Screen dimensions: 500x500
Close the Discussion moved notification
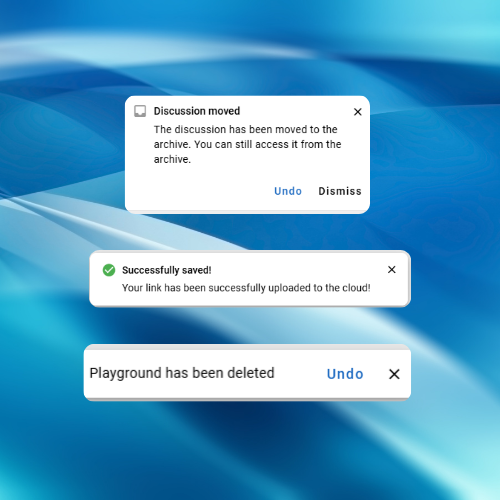tap(358, 112)
